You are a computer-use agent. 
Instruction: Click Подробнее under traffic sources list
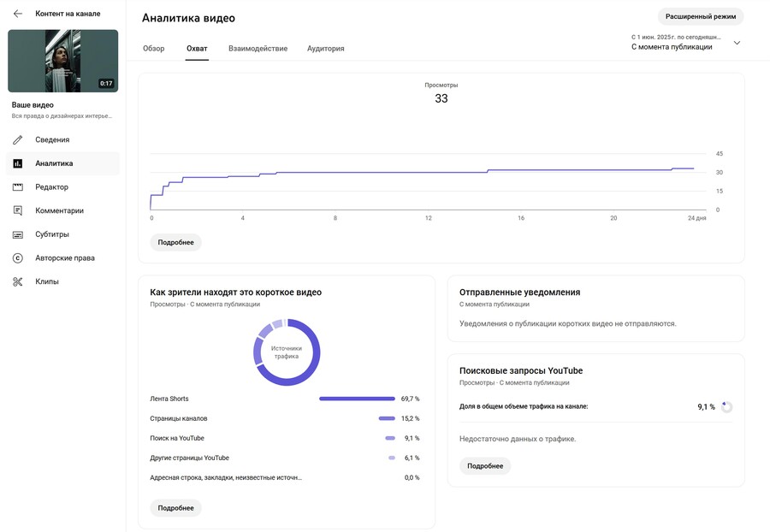175,508
